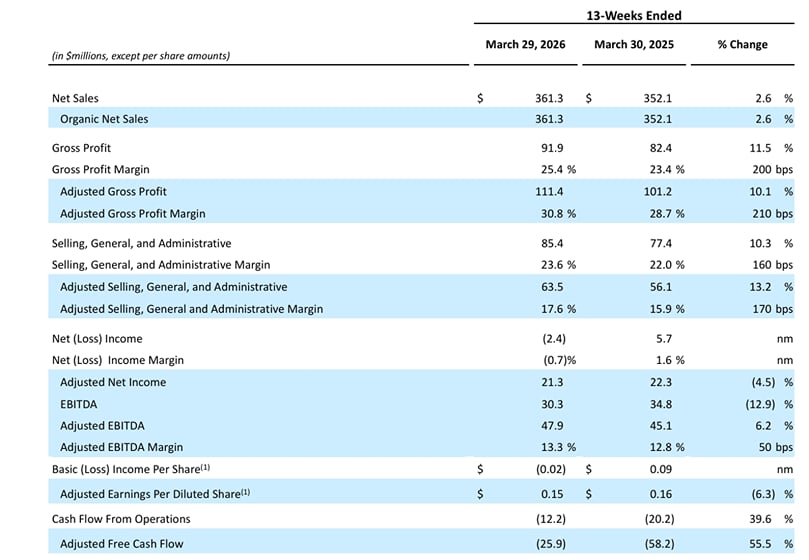
Task: Click the 'Adjusted EBITDA' row label
Action: click(x=102, y=426)
